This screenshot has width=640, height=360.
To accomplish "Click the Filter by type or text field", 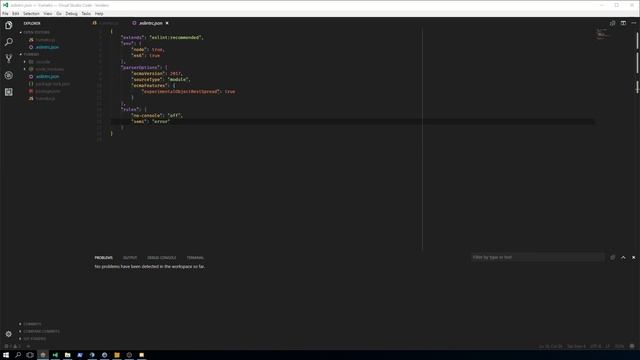I will (x=537, y=257).
